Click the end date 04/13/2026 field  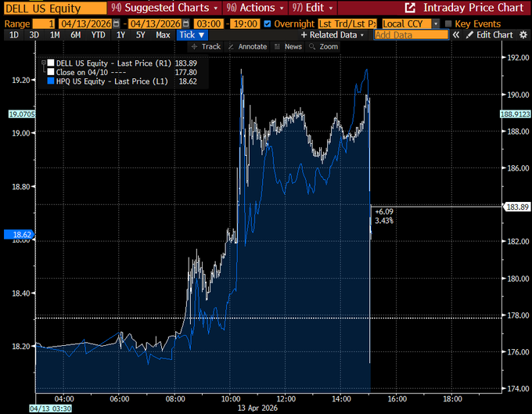(155, 23)
